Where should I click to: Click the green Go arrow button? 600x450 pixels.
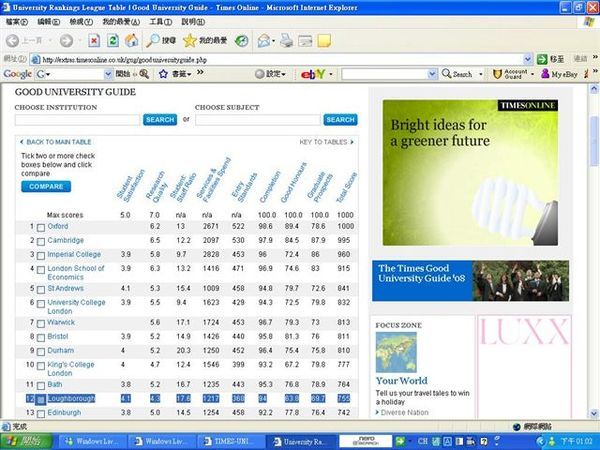coord(542,59)
